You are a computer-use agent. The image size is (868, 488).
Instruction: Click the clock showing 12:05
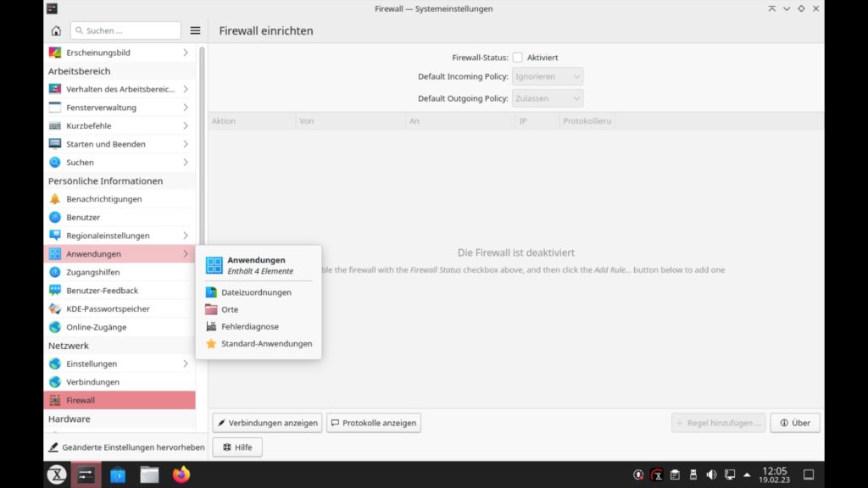(x=775, y=474)
